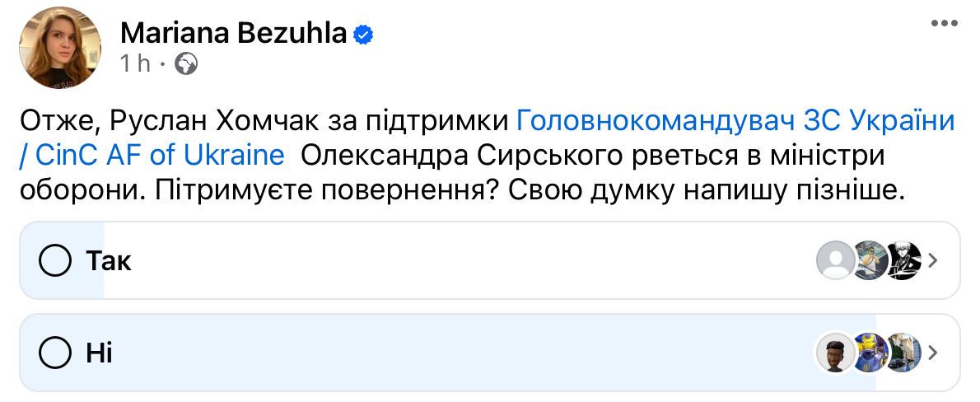Select the Так poll radio button
This screenshot has width=980, height=402.
click(55, 260)
